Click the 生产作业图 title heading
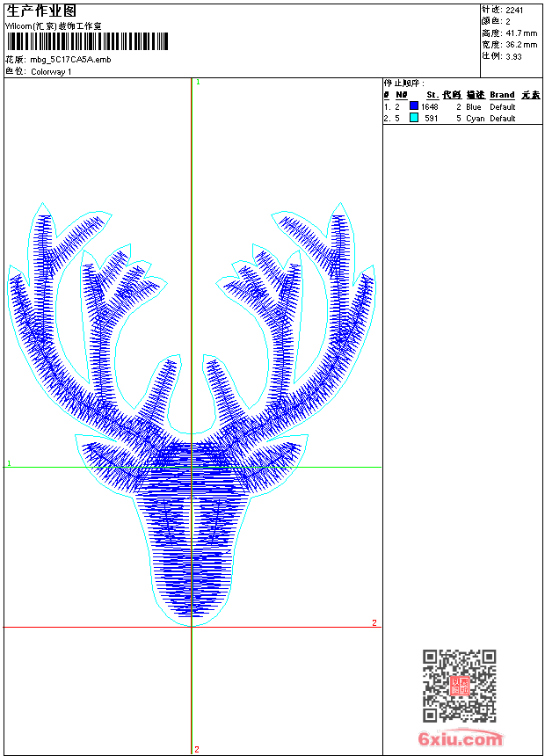Screen dimensions: 545x756 point(41,11)
